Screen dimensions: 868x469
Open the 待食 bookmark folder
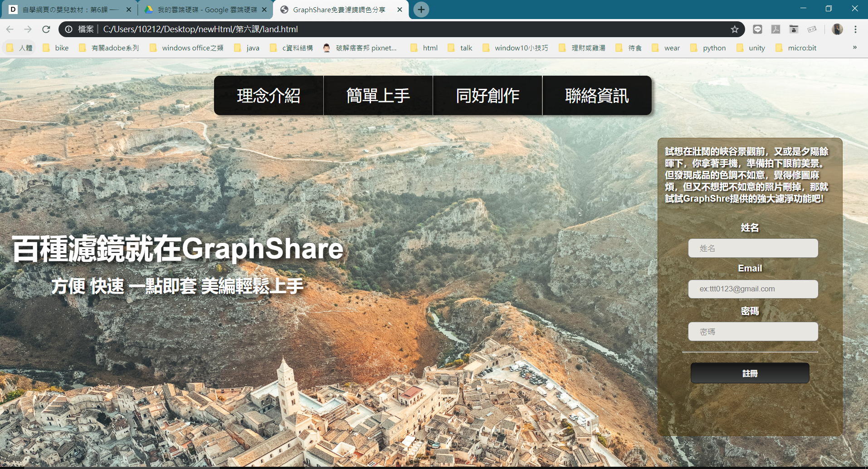[x=629, y=48]
